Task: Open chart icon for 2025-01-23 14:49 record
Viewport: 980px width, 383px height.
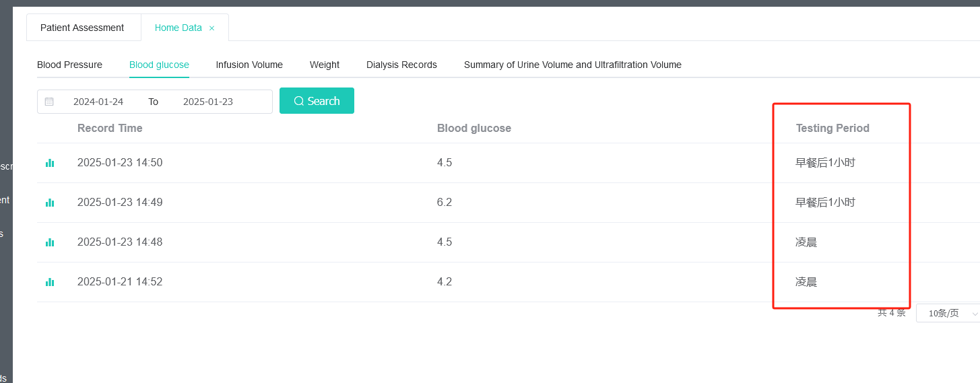Action: [x=50, y=203]
